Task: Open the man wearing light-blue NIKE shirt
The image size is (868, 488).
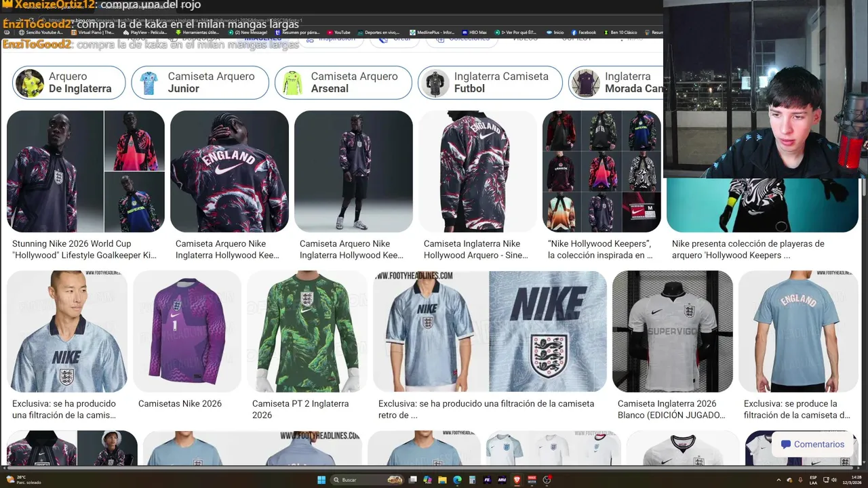Action: (67, 331)
